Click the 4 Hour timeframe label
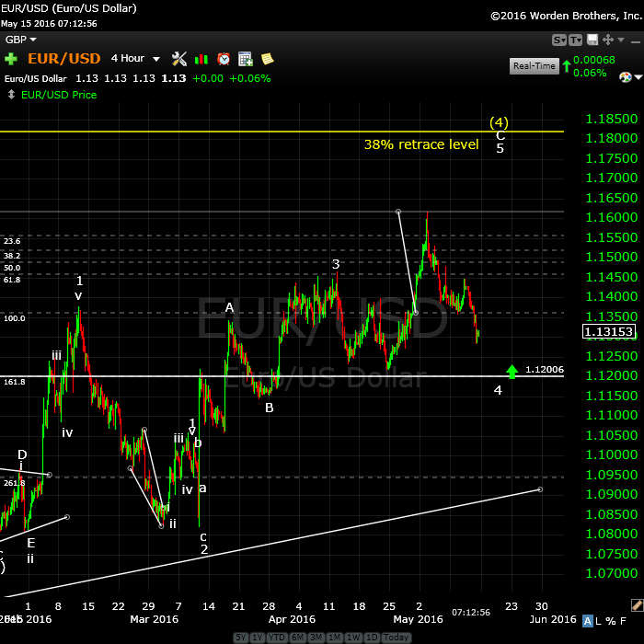This screenshot has width=644, height=644. pos(128,58)
